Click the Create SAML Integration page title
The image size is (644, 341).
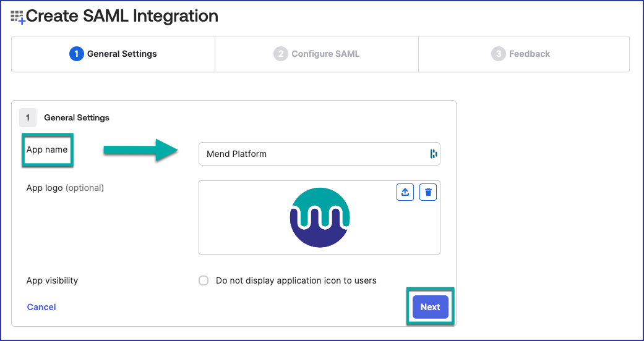(x=122, y=16)
